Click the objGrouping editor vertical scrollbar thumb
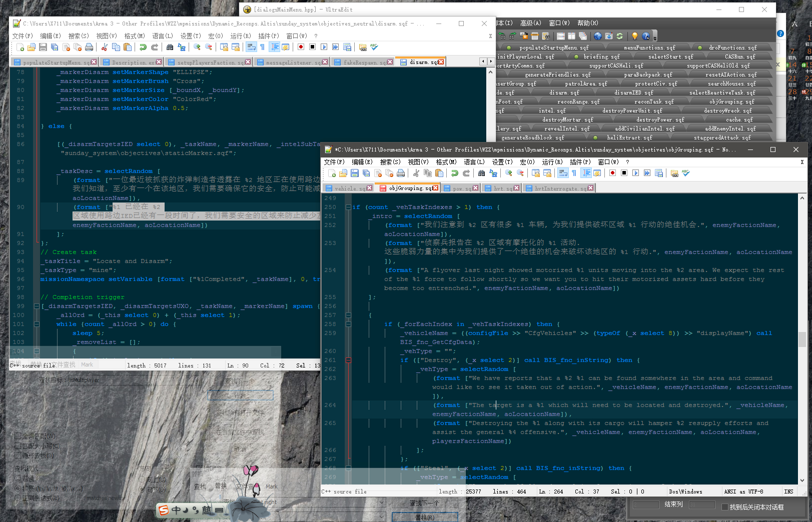This screenshot has height=522, width=812. (802, 339)
